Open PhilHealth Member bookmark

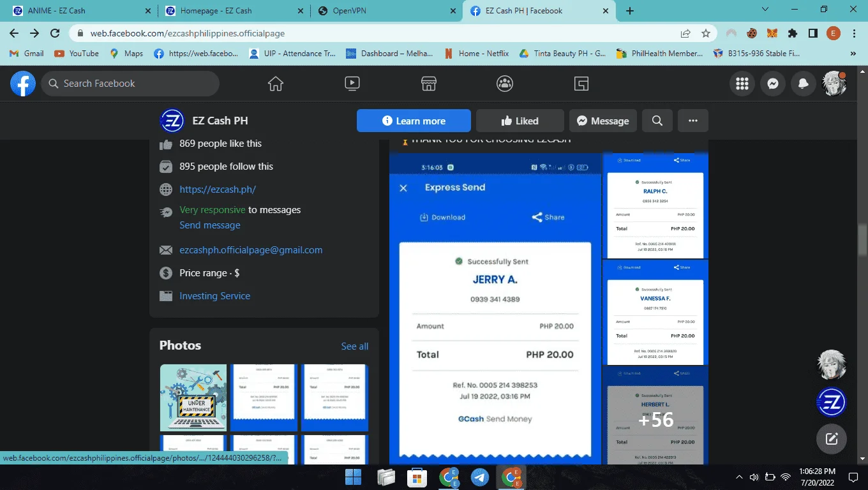point(660,54)
